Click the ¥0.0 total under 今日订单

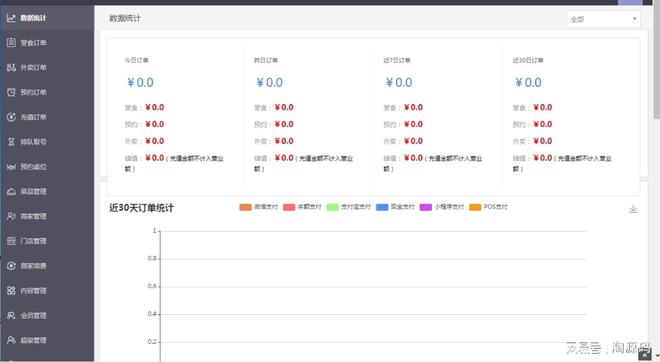(x=140, y=83)
